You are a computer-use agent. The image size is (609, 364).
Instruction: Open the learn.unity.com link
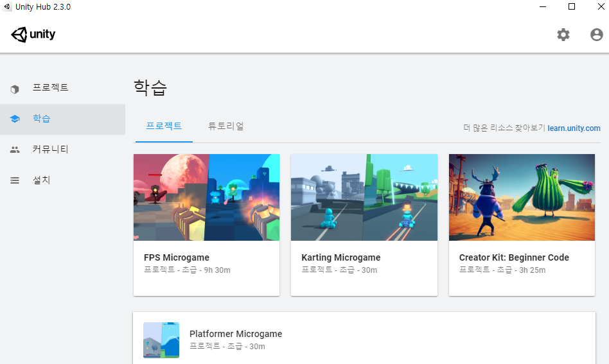574,128
